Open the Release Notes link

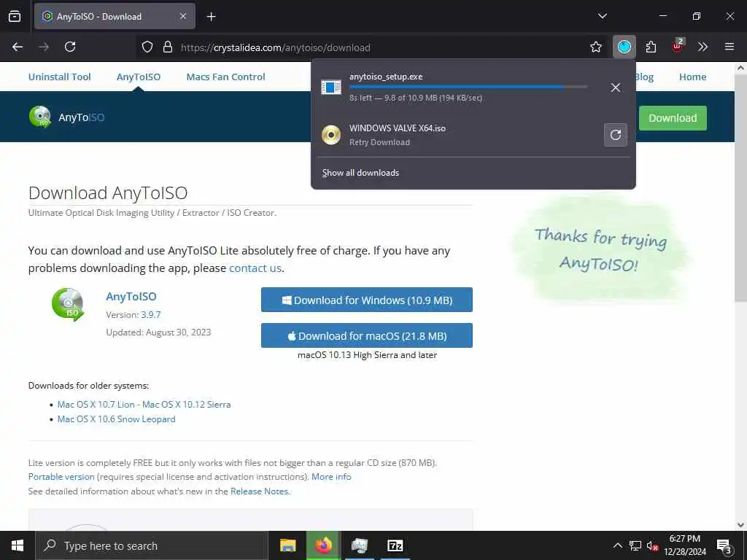(259, 491)
